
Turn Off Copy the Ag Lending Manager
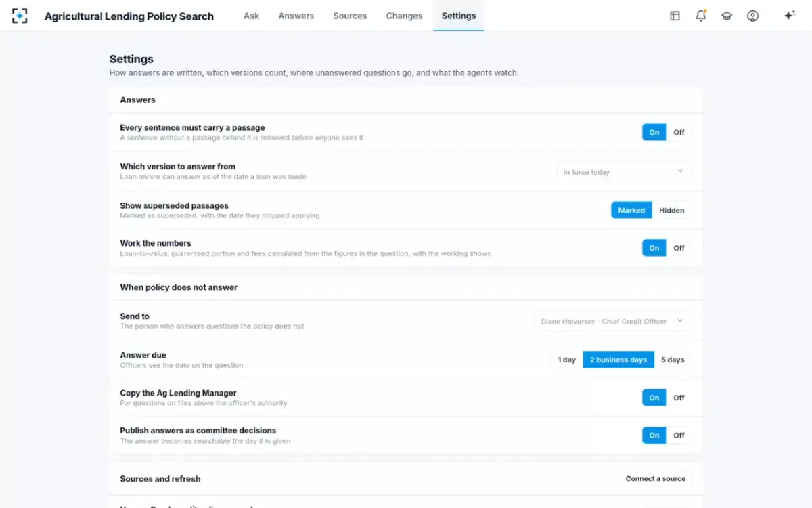(679, 398)
